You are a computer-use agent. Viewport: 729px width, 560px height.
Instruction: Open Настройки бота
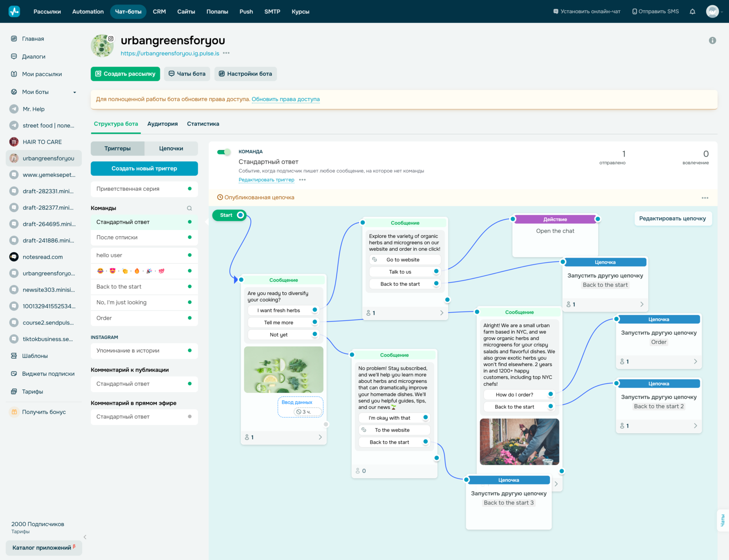pos(246,74)
